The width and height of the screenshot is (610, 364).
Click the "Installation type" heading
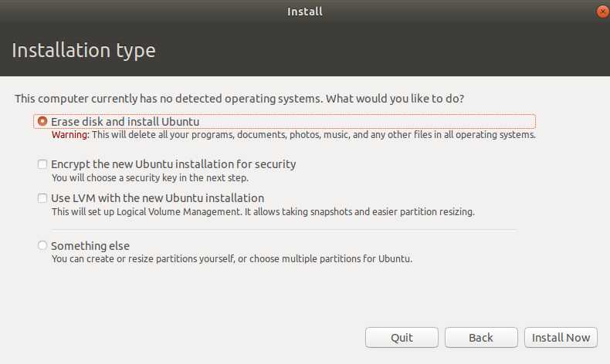(83, 51)
